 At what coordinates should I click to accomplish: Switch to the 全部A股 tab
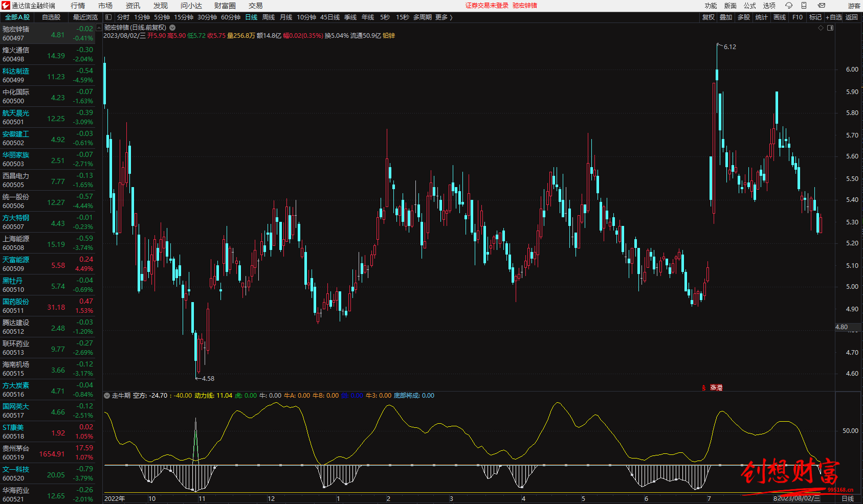[x=17, y=17]
